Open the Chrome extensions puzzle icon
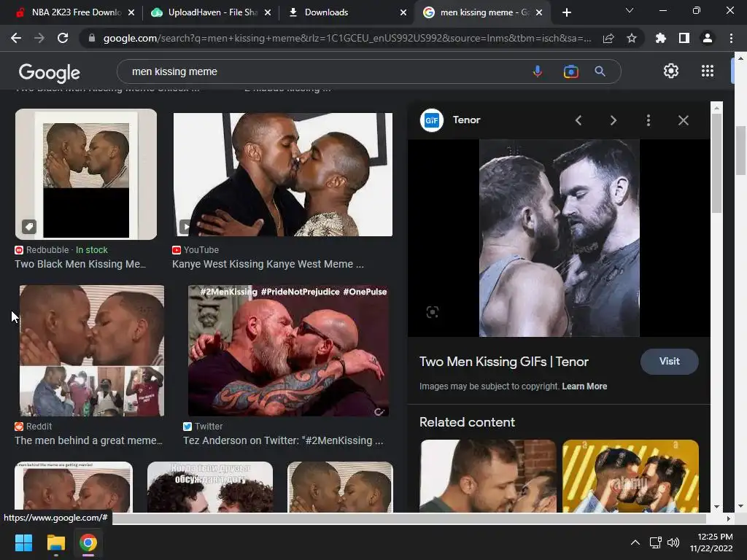Screen dimensions: 747x560 (x=661, y=38)
